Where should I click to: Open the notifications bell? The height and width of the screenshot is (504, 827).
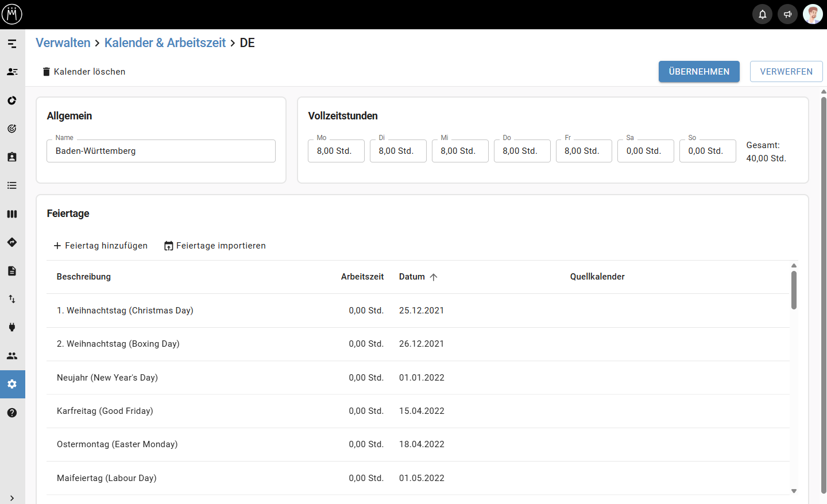click(x=763, y=14)
